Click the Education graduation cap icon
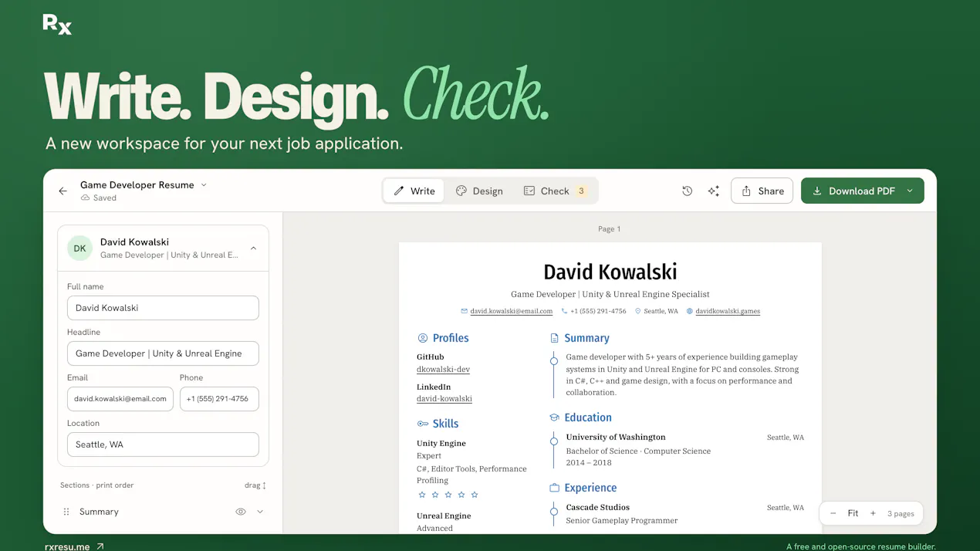The image size is (980, 551). pyautogui.click(x=554, y=417)
